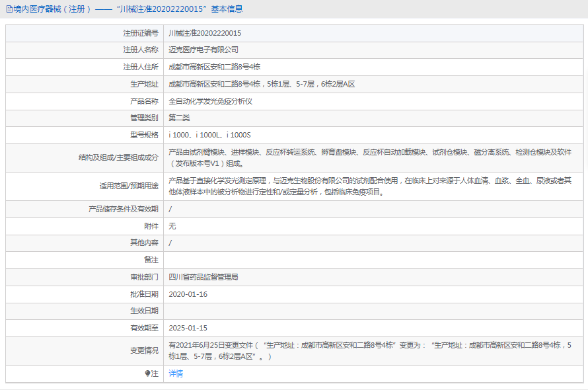The width and height of the screenshot is (588, 390).
Task: Click model value i 1000、i 1000L、i 1000S
Action: coord(209,135)
